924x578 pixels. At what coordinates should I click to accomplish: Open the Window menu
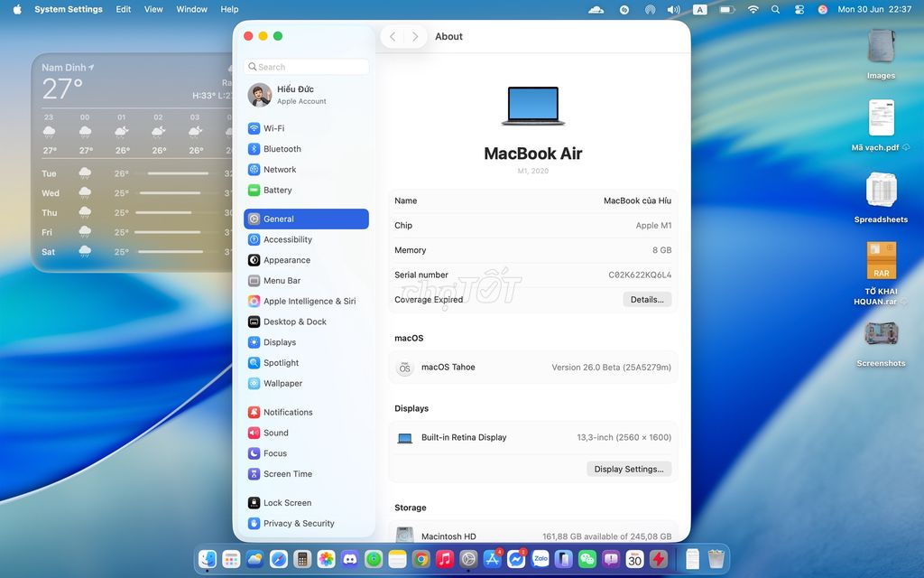click(x=191, y=9)
